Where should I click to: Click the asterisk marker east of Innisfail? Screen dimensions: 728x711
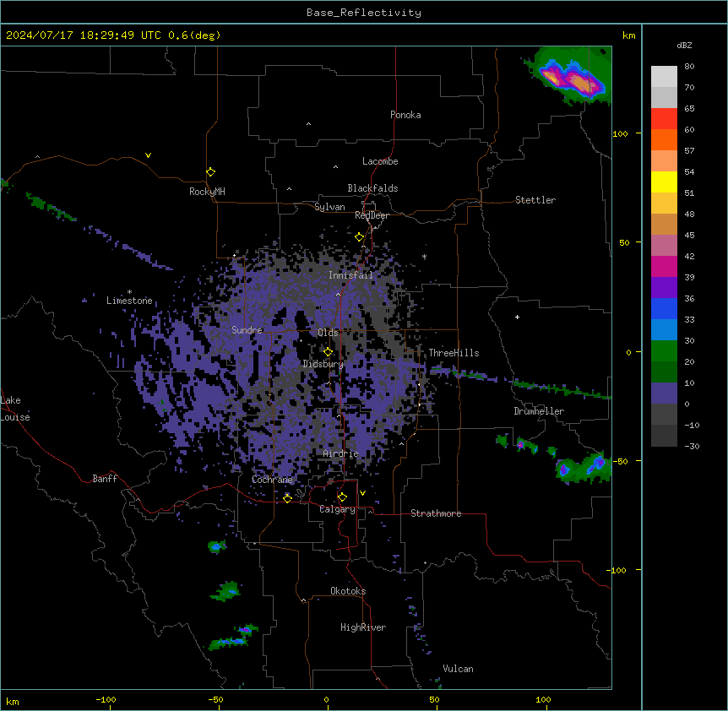tap(424, 257)
